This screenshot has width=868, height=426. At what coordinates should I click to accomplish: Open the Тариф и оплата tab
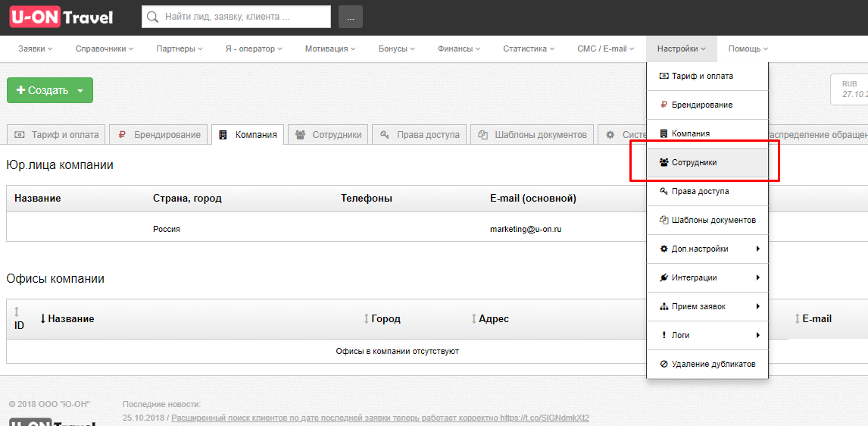57,135
